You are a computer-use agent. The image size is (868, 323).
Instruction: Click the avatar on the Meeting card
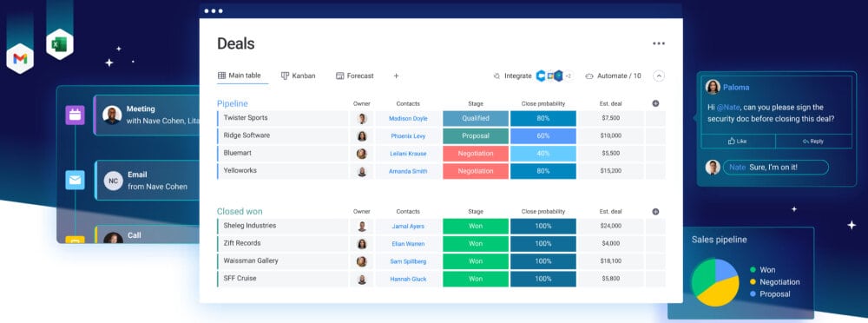(x=112, y=115)
